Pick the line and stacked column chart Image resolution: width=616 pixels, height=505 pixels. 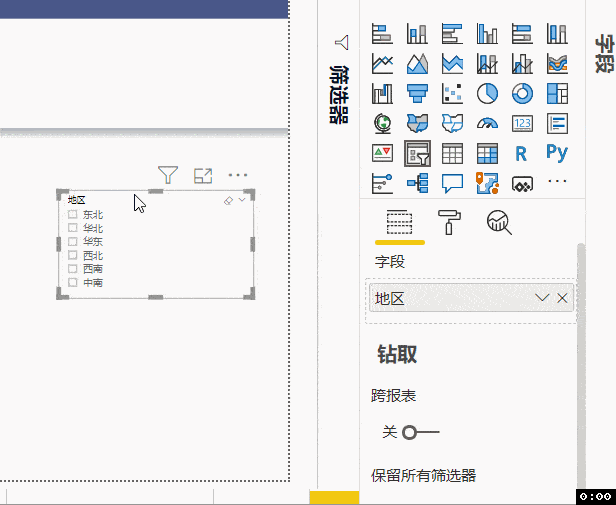click(487, 63)
